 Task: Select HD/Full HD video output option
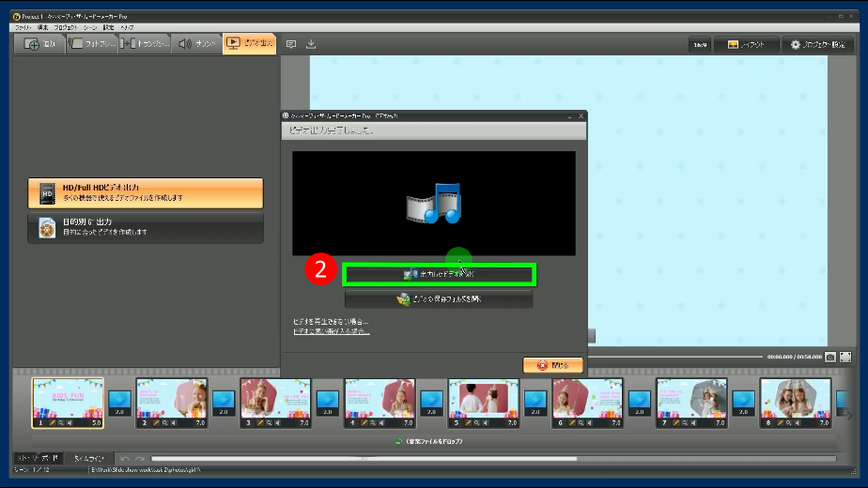(146, 193)
